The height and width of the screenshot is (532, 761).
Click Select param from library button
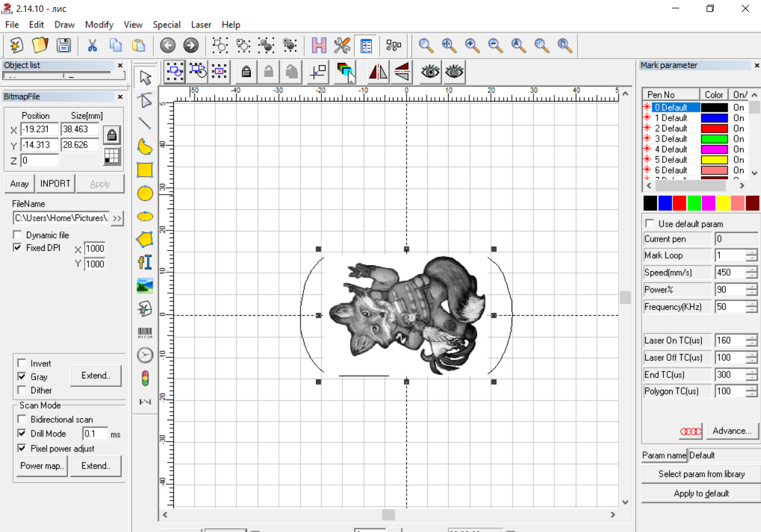(x=701, y=474)
